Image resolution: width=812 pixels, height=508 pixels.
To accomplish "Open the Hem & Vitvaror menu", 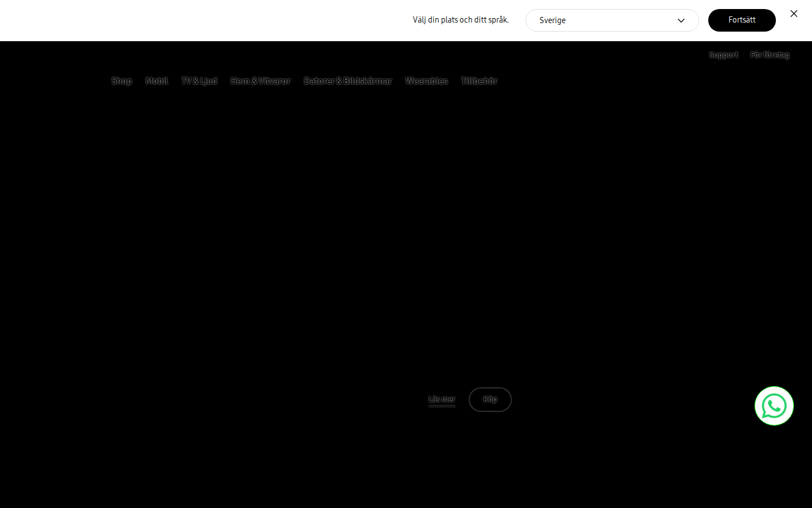I will tap(261, 81).
